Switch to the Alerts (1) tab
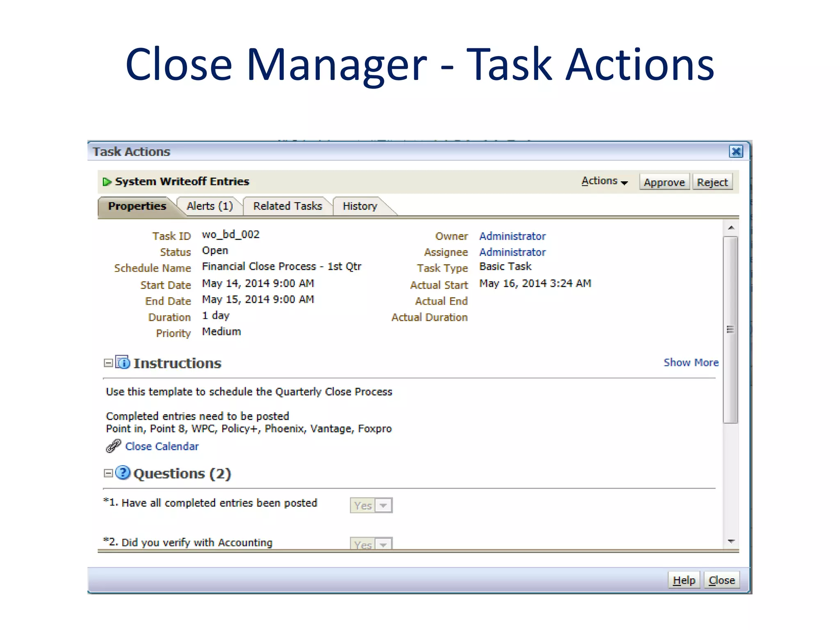This screenshot has width=840, height=630. (x=210, y=206)
